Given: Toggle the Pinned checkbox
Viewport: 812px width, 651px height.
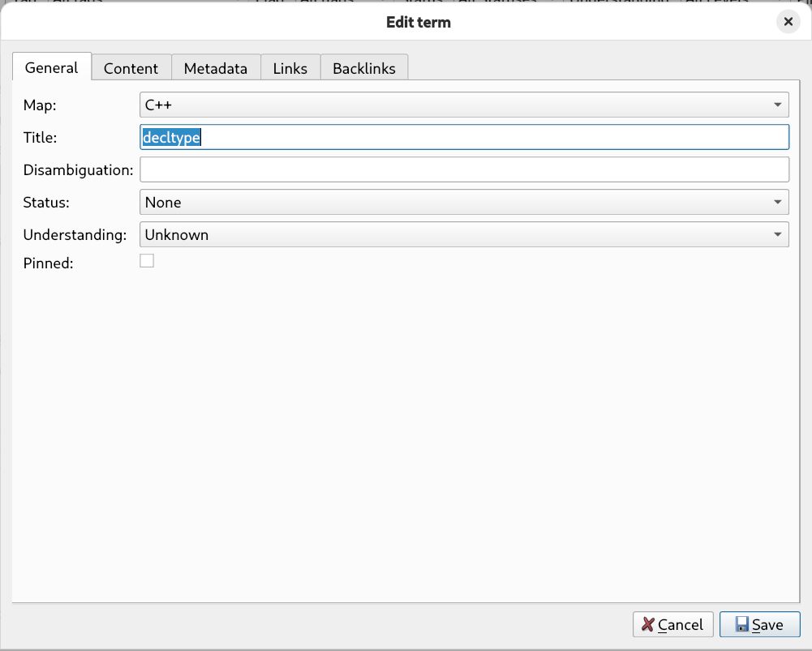Looking at the screenshot, I should tap(147, 261).
